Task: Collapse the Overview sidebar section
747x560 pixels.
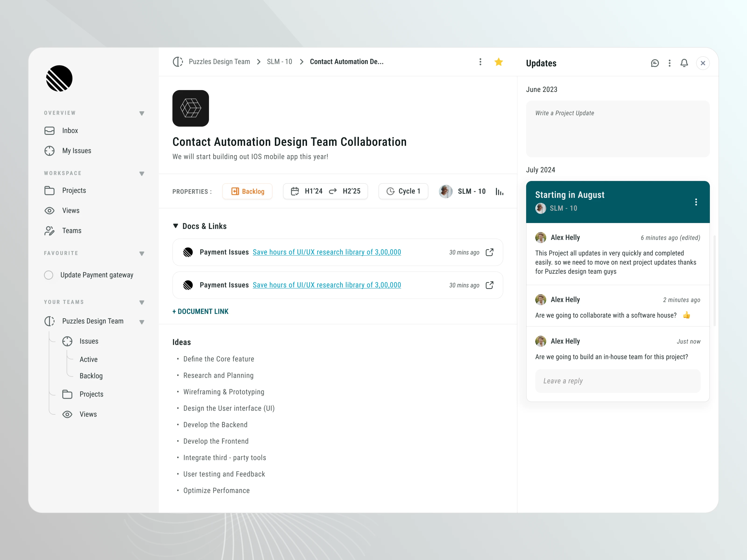Action: point(142,113)
